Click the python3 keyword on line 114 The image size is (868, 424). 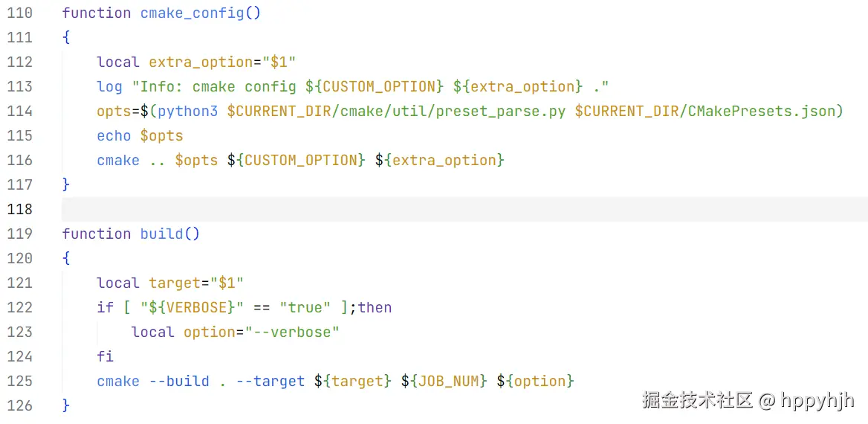point(187,111)
